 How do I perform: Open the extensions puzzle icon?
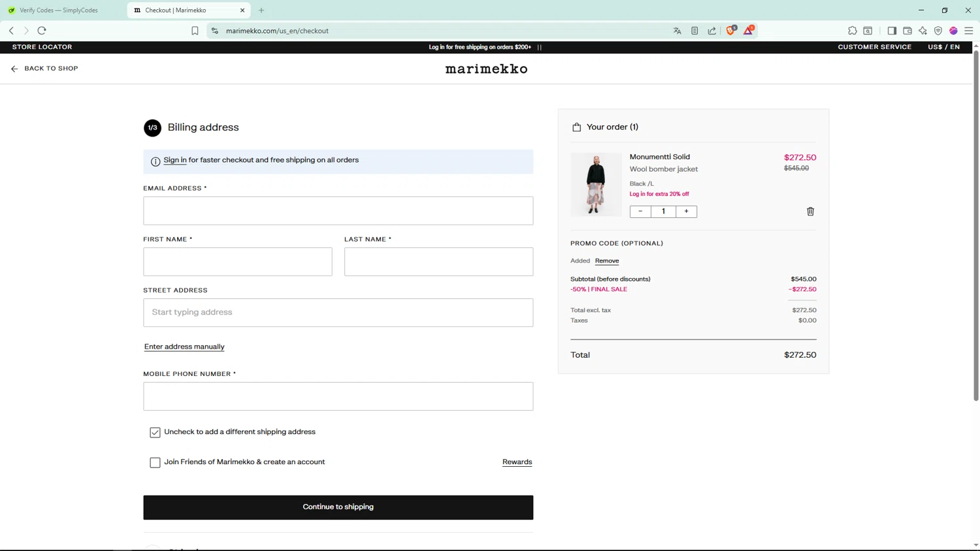click(853, 31)
